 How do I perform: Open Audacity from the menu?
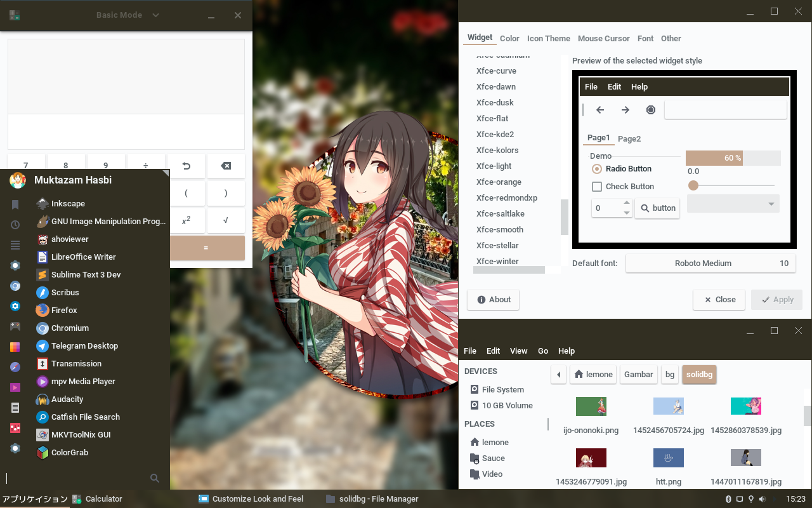[101, 399]
